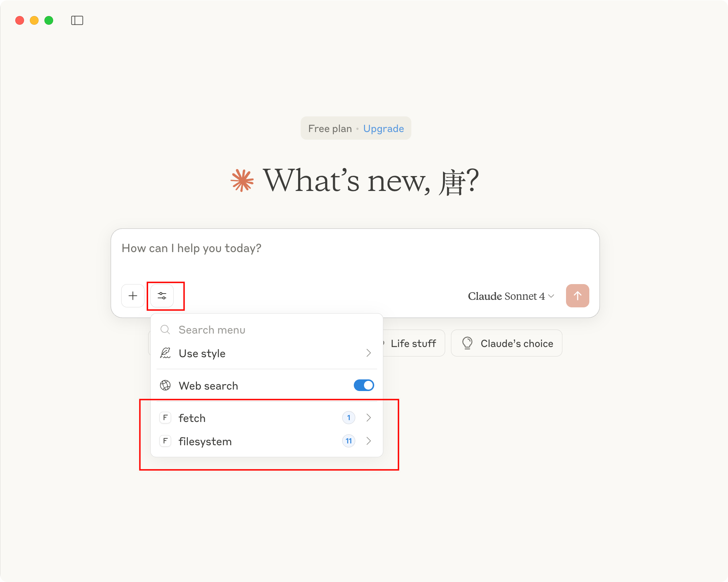
Task: Click the Upgrade link
Action: coord(383,128)
